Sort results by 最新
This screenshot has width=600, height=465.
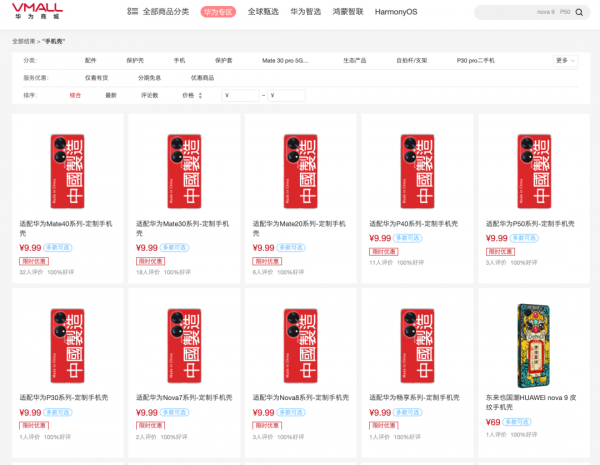pos(111,95)
